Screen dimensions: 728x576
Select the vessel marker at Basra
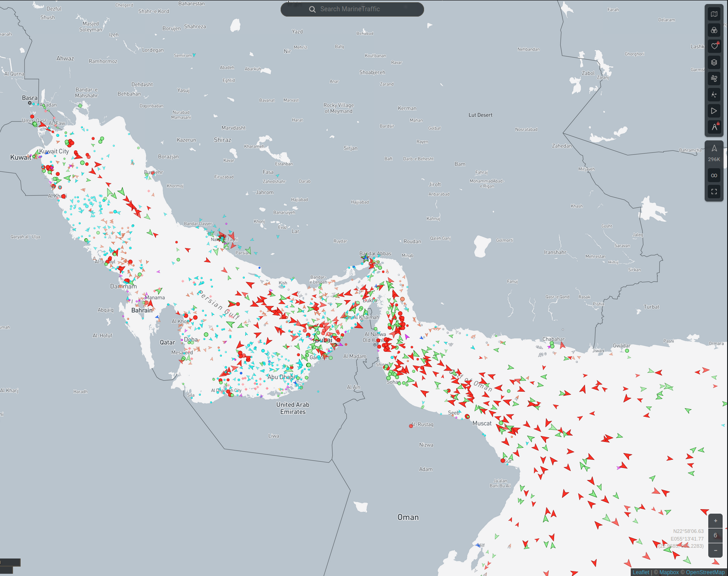click(30, 103)
